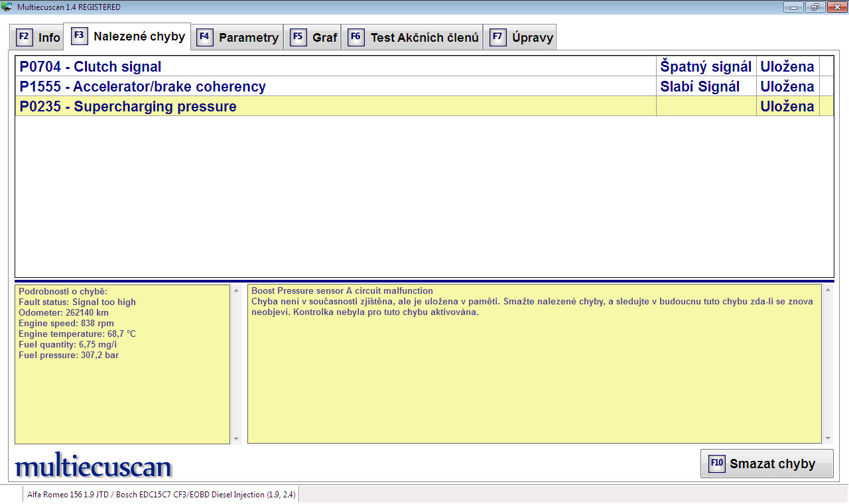Open the Parametry tab

pyautogui.click(x=248, y=38)
